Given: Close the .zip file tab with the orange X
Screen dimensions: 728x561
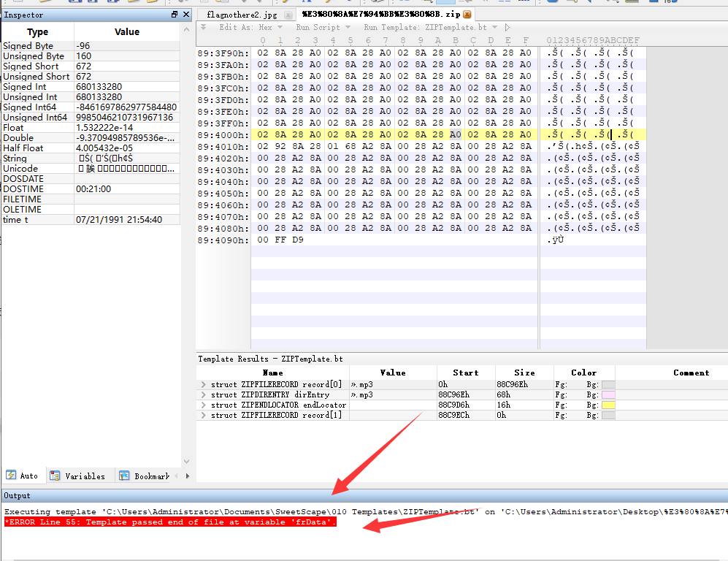Looking at the screenshot, I should pos(467,15).
